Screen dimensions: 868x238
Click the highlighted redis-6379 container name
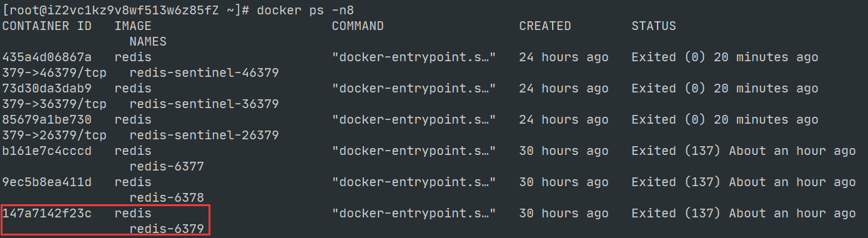(167, 229)
